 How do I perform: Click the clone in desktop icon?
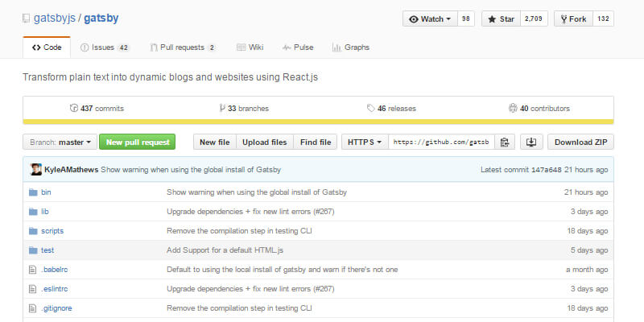point(530,142)
